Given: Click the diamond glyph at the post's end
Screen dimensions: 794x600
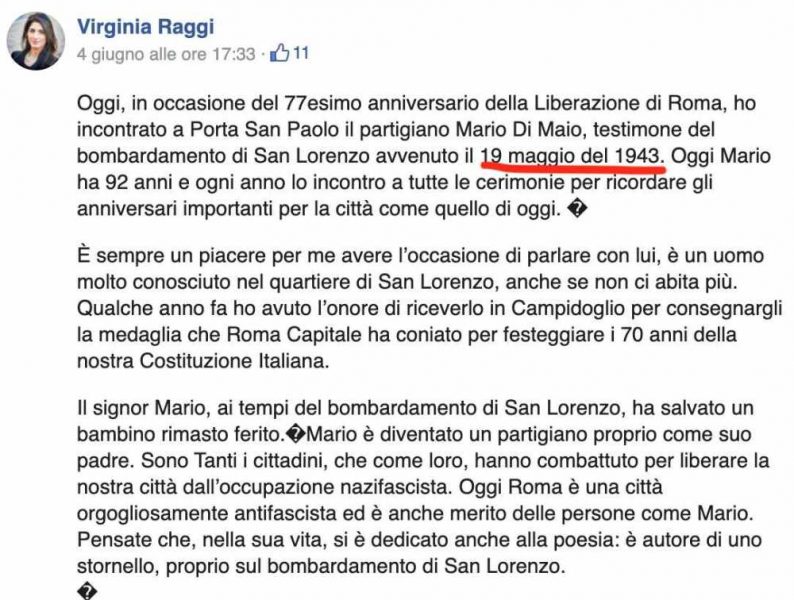Looking at the screenshot, I should [87, 591].
